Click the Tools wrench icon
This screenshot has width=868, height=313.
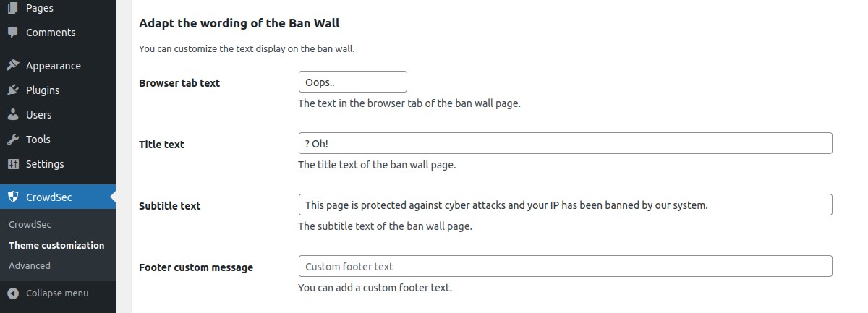pos(13,140)
